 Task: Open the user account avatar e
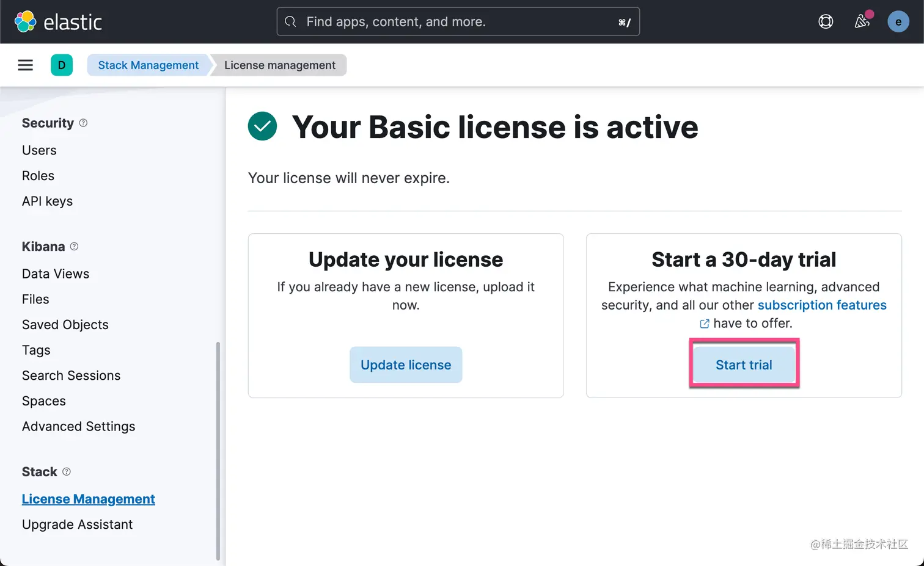tap(898, 22)
